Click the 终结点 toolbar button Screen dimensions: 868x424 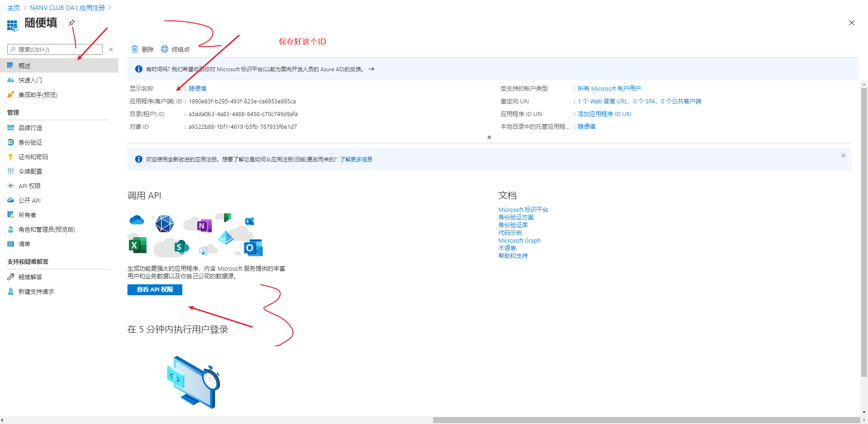tap(175, 49)
